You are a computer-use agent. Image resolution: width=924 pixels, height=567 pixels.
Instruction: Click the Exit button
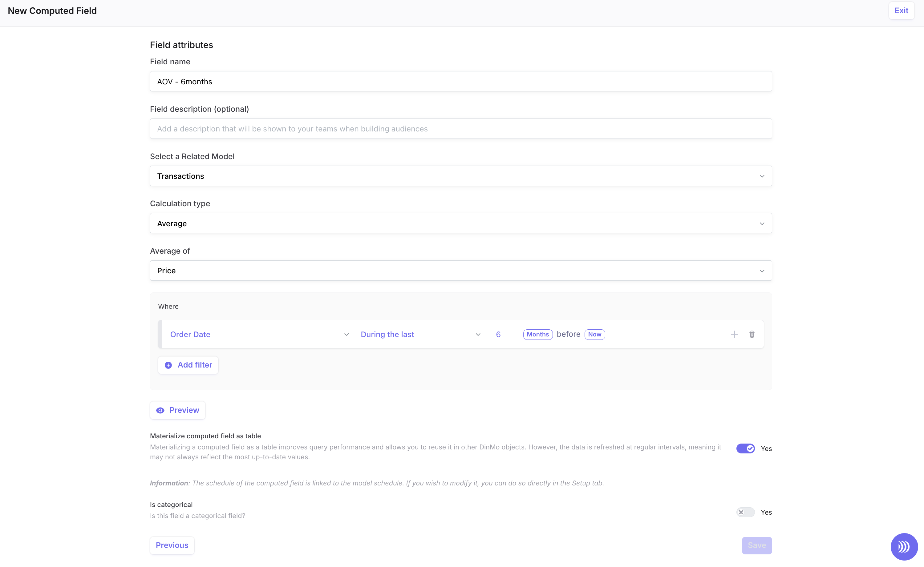point(901,10)
